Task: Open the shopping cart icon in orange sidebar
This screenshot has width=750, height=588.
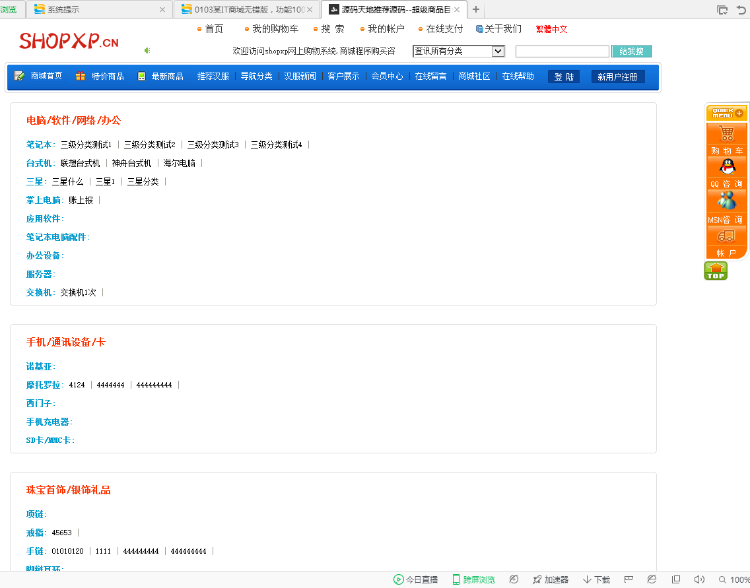Action: point(727,133)
